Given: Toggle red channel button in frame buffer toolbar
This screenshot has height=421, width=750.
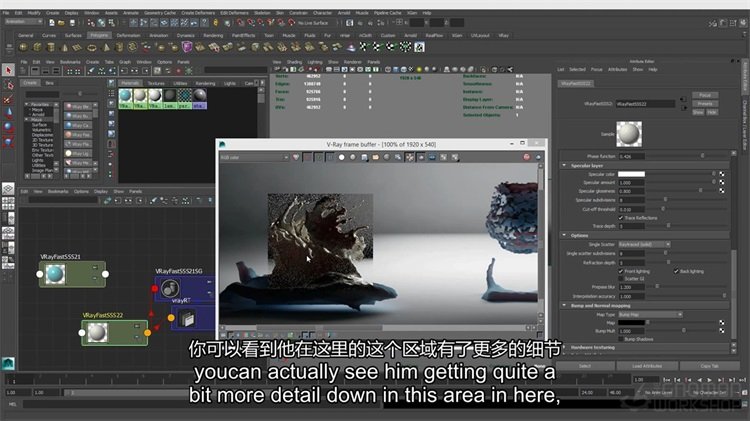Looking at the screenshot, I should coord(308,157).
